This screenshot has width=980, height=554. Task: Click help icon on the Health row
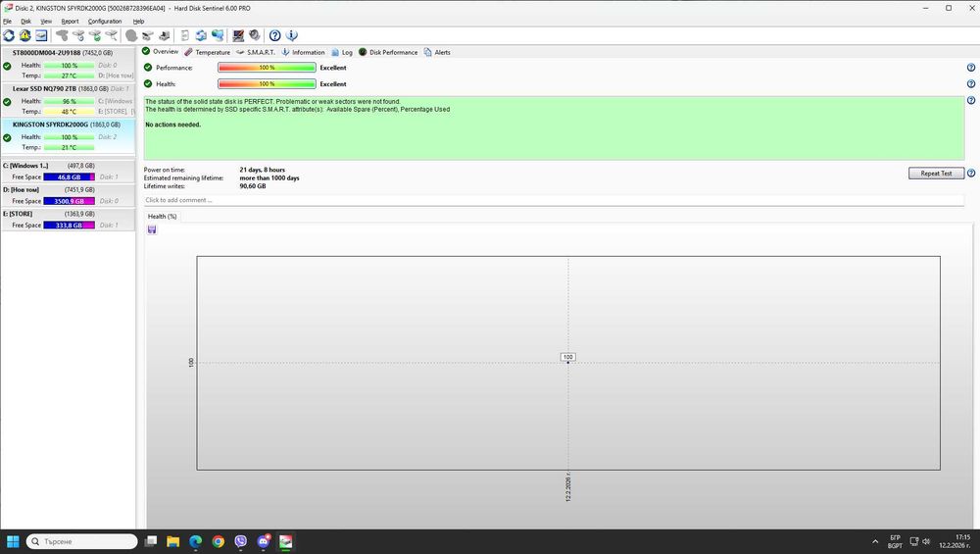970,83
